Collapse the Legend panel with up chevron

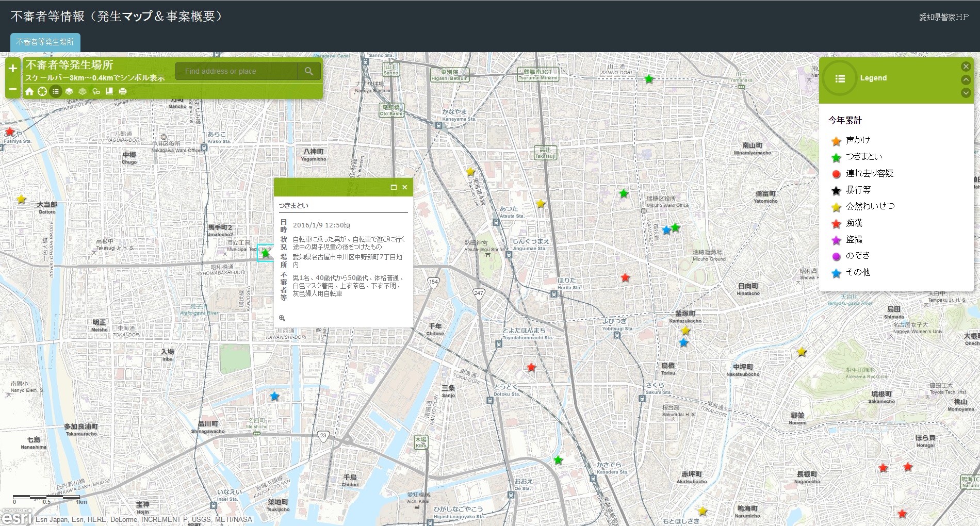(966, 79)
